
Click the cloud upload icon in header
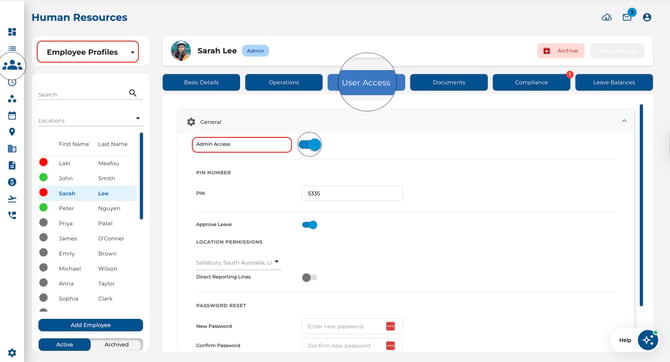click(x=607, y=18)
